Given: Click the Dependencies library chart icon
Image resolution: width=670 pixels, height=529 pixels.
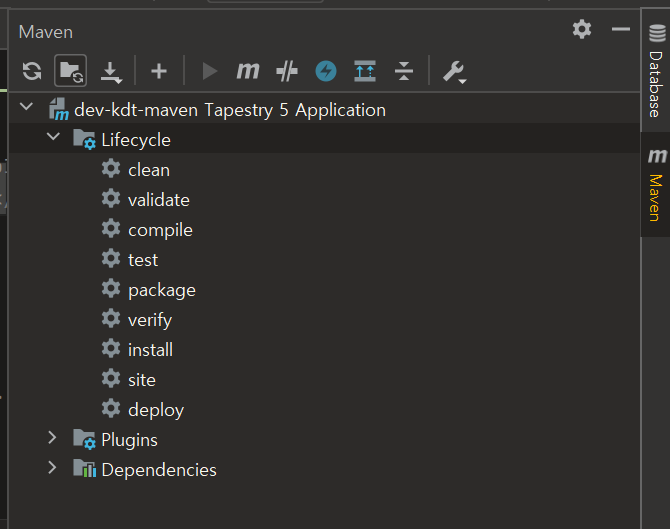Looking at the screenshot, I should (84, 468).
